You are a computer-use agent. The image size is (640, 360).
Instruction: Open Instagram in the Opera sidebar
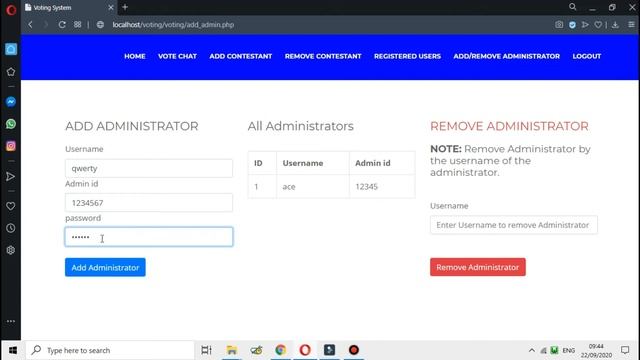(x=11, y=146)
